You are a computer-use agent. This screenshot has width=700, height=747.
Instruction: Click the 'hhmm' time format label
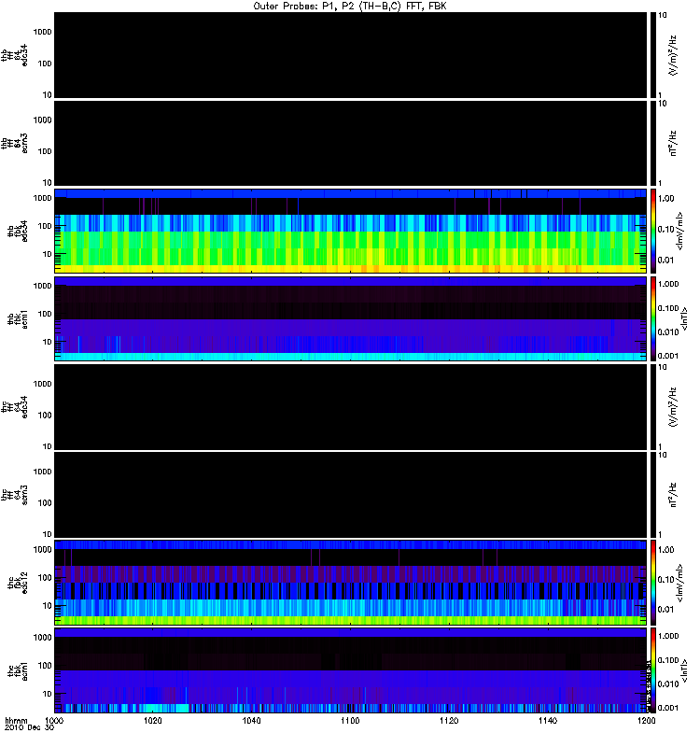[16, 721]
